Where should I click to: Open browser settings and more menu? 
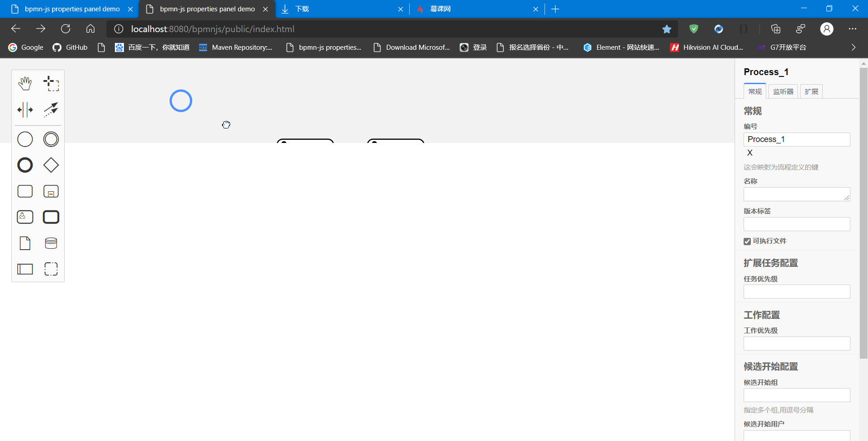[853, 29]
